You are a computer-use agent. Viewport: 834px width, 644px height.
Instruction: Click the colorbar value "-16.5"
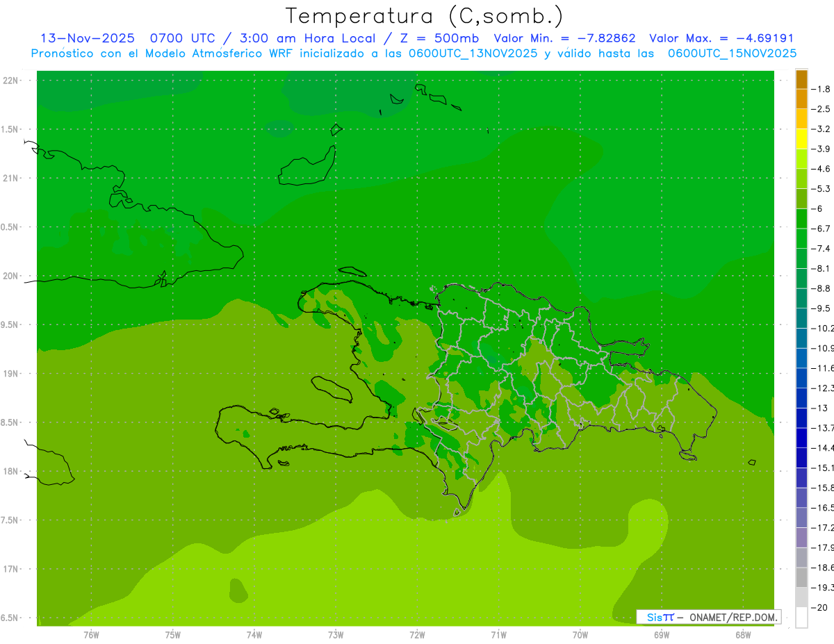click(822, 508)
